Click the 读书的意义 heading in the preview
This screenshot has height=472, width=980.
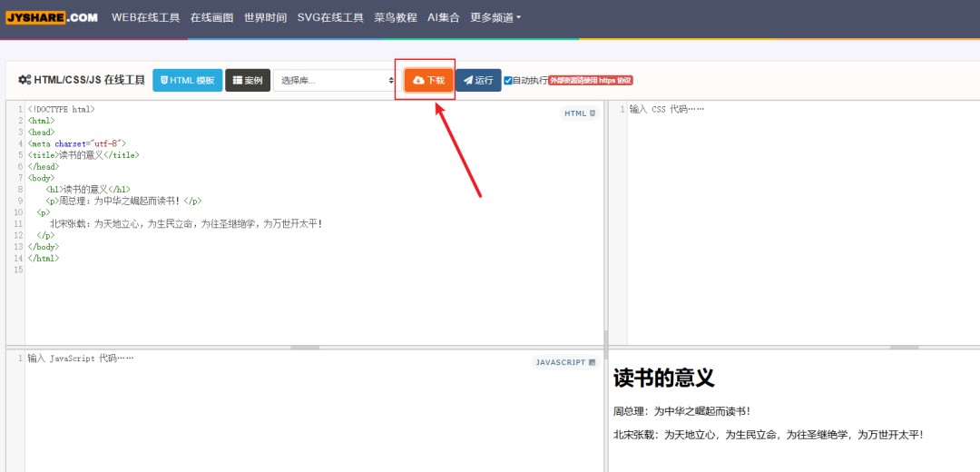(663, 378)
